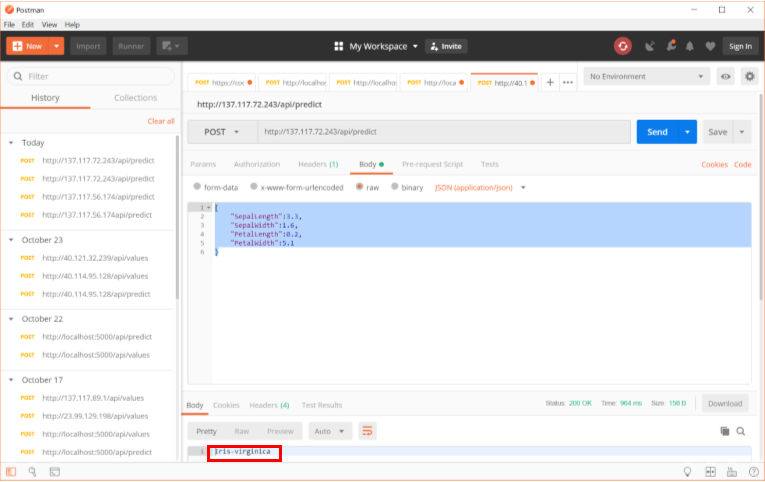Click the Clear all history link
Viewport: 765px width, 482px height.
pyautogui.click(x=161, y=121)
